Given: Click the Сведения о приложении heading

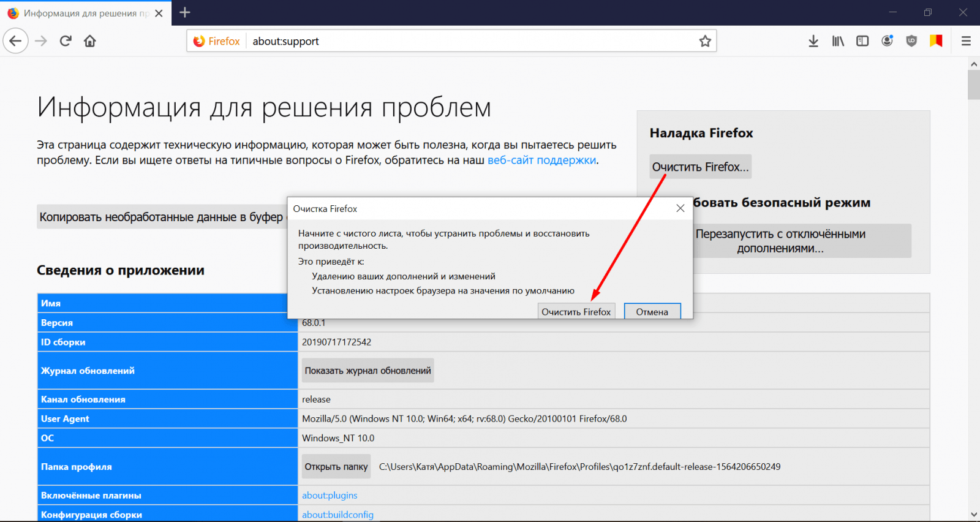Looking at the screenshot, I should (121, 270).
